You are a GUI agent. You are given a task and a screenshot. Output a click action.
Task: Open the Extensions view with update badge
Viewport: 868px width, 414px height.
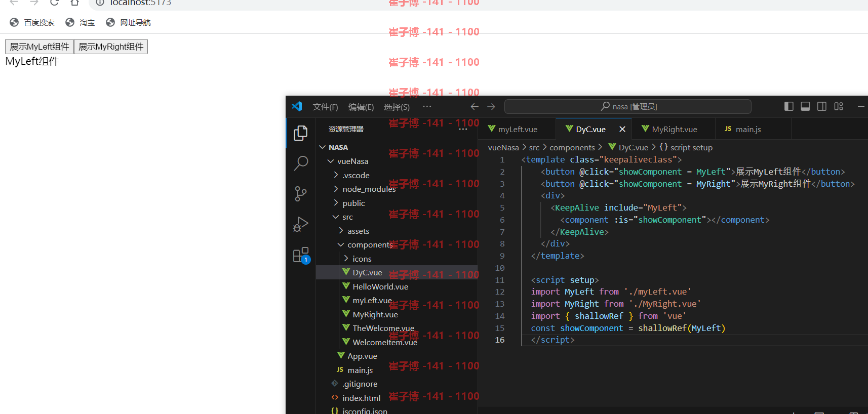click(301, 255)
